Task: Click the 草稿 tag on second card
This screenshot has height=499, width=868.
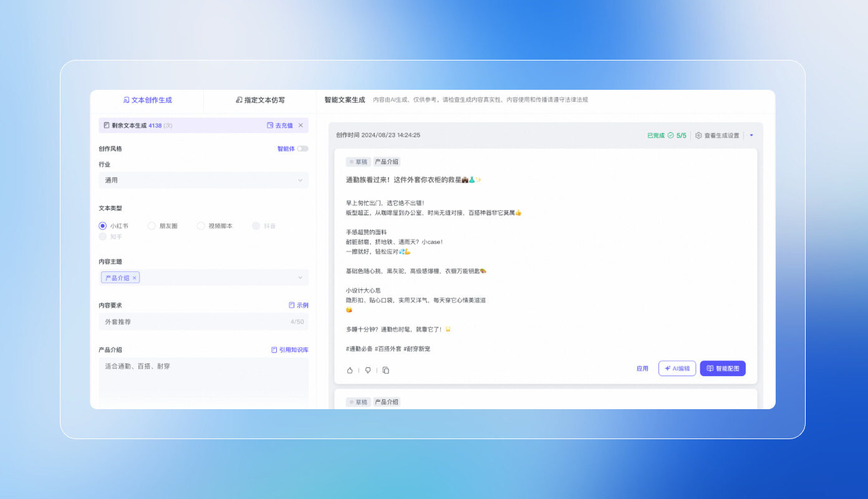Action: (x=359, y=402)
